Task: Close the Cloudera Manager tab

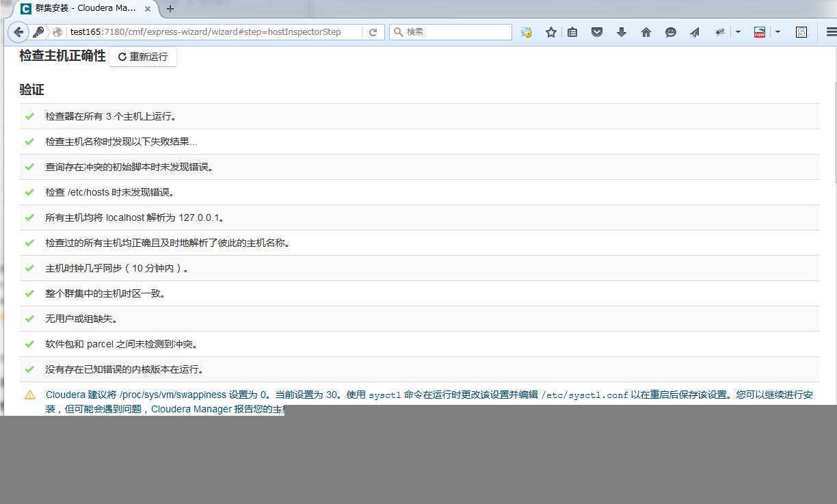Action: tap(147, 9)
